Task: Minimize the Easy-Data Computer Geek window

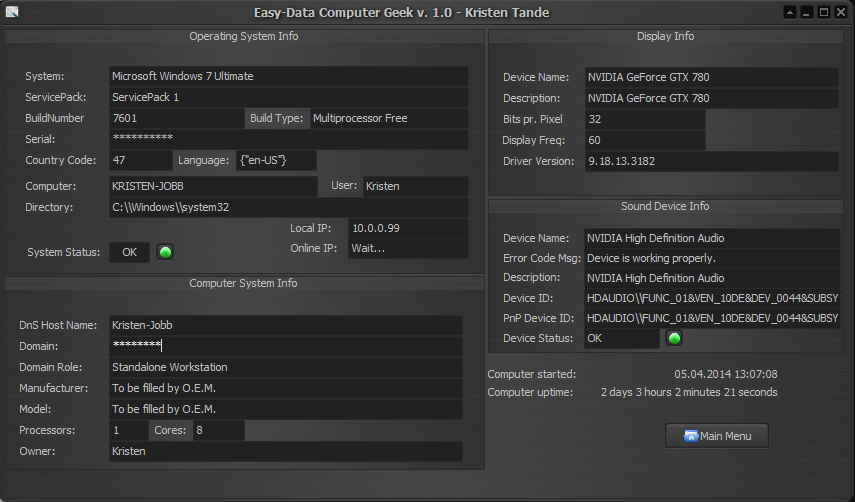Action: click(x=806, y=12)
